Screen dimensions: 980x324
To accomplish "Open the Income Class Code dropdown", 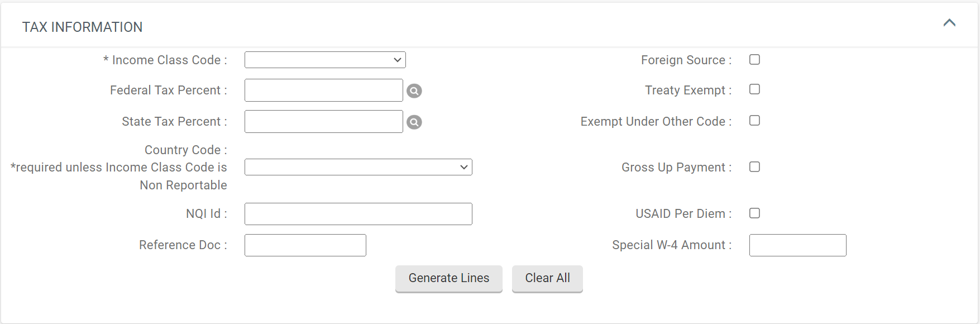I will 325,60.
